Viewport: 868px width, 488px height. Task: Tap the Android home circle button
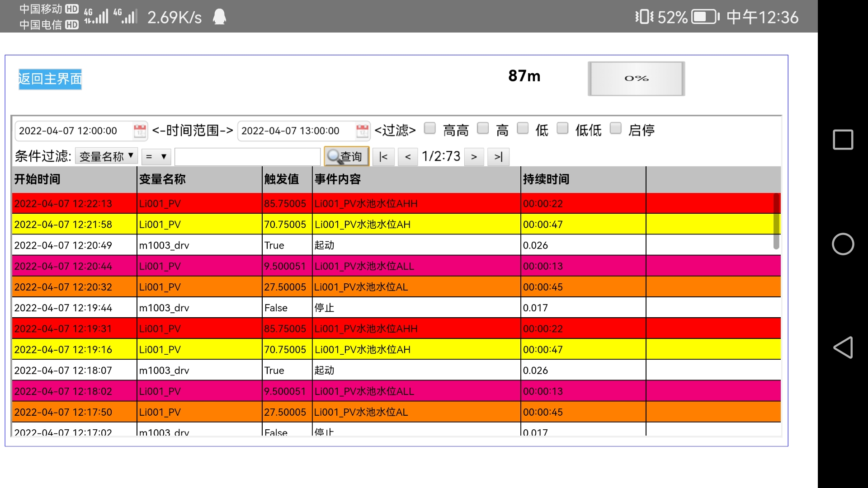click(843, 244)
